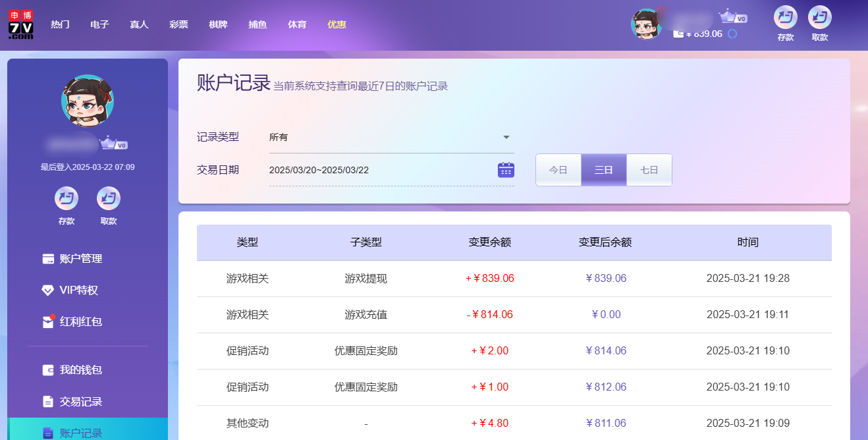The height and width of the screenshot is (440, 868).
Task: Click the 存款 deposit icon in the top-right corner
Action: (x=785, y=18)
